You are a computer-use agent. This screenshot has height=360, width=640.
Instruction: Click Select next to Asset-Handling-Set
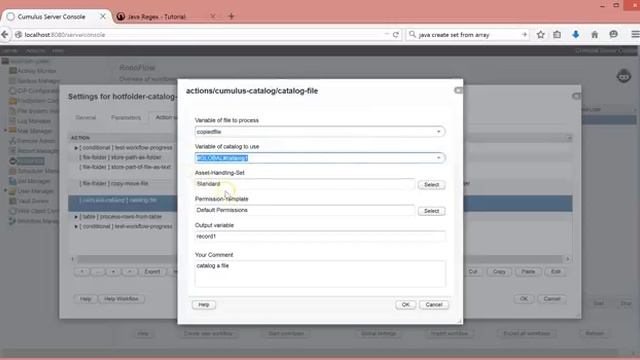point(431,185)
